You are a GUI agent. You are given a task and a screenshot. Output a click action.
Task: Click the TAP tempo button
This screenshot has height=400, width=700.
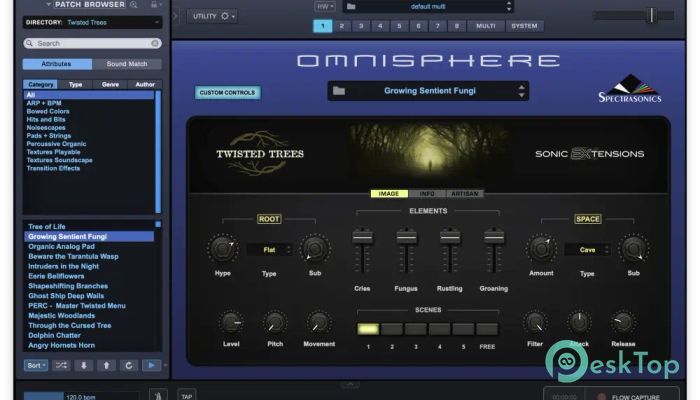tap(187, 396)
